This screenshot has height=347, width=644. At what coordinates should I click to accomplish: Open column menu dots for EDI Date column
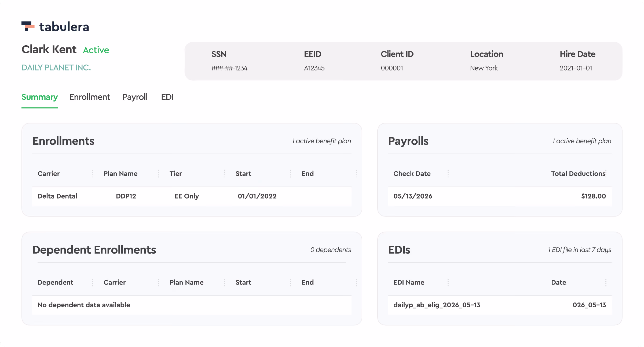[x=606, y=282]
